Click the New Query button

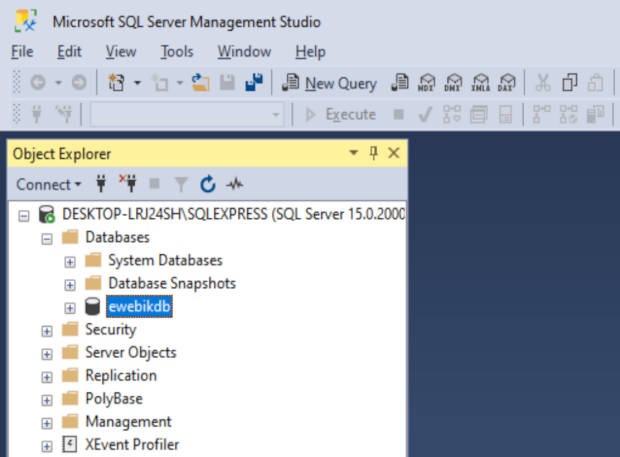click(x=329, y=83)
